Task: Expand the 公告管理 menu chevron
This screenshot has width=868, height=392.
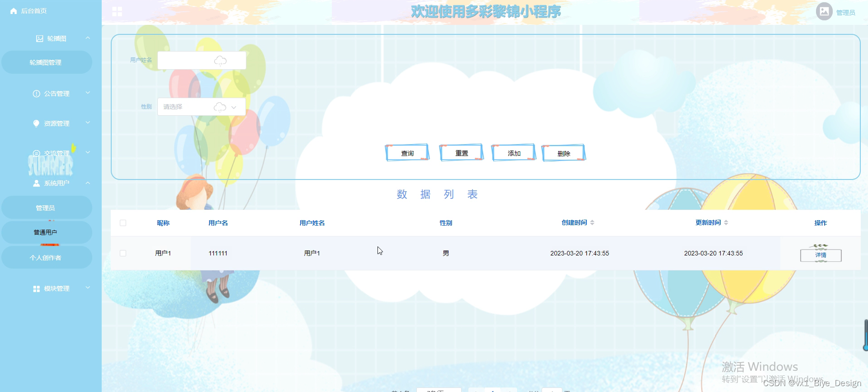Action: 88,93
